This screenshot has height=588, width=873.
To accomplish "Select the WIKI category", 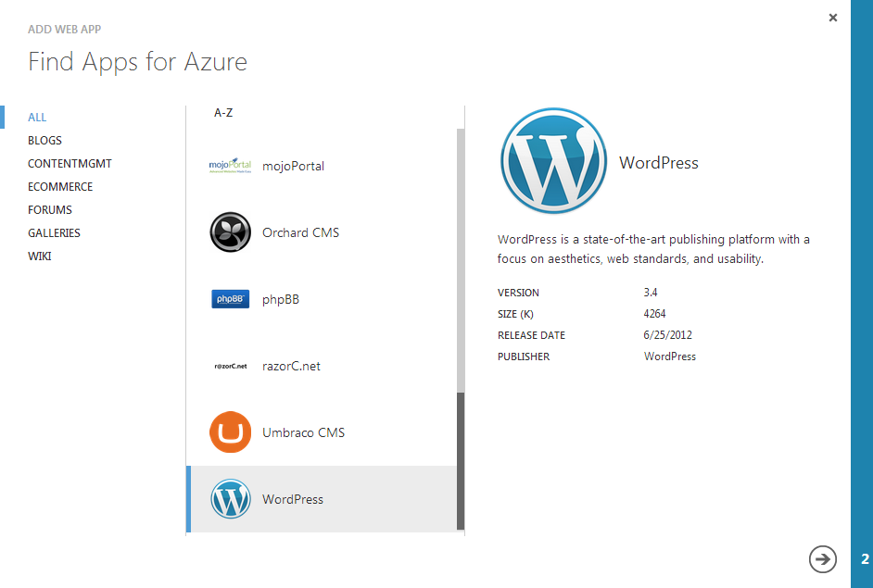I will [40, 256].
